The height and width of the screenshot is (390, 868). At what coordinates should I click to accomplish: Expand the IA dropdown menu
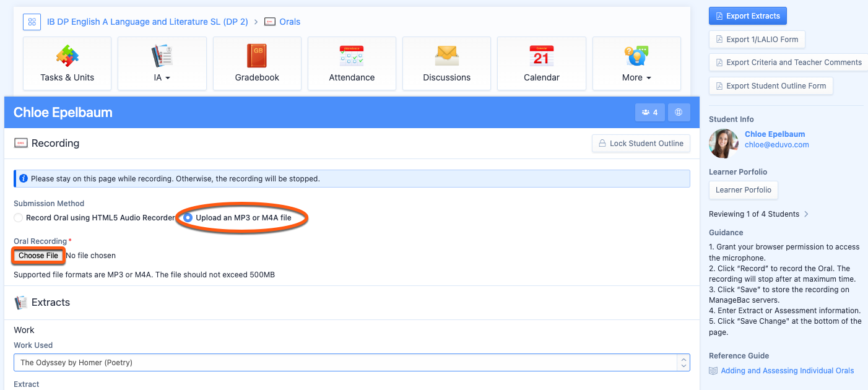pos(162,64)
